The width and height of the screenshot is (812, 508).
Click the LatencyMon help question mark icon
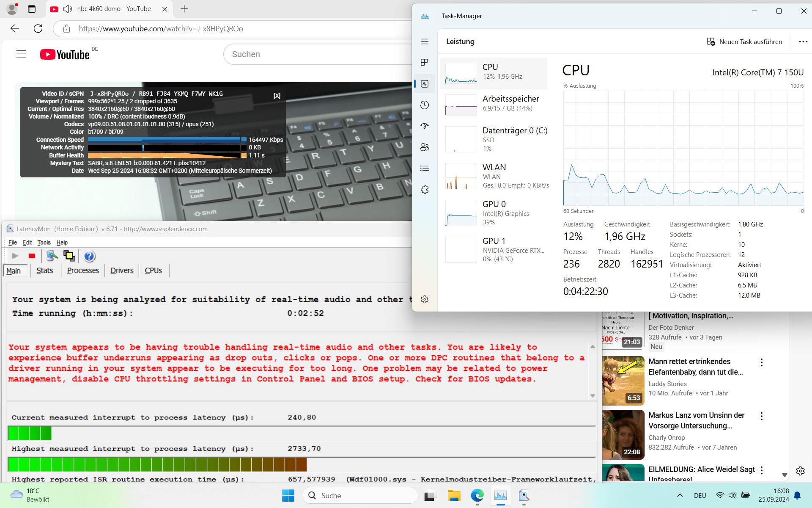pyautogui.click(x=89, y=256)
